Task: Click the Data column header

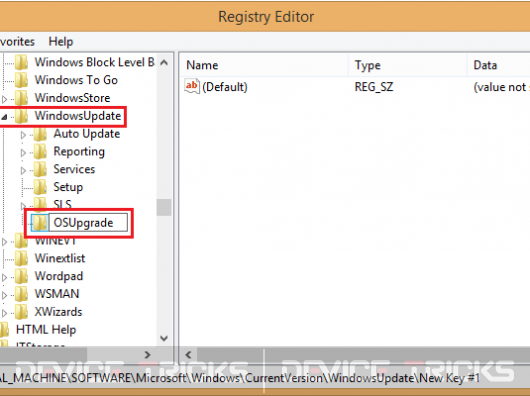Action: tap(499, 65)
